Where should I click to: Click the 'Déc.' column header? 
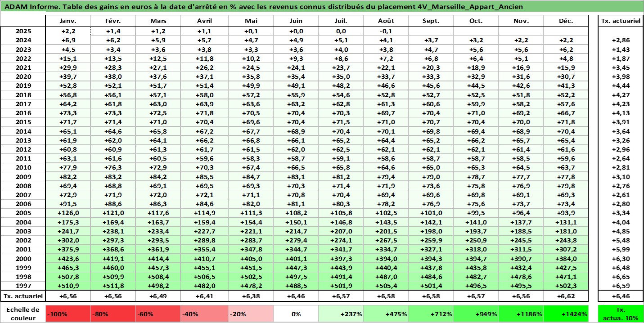pos(566,21)
